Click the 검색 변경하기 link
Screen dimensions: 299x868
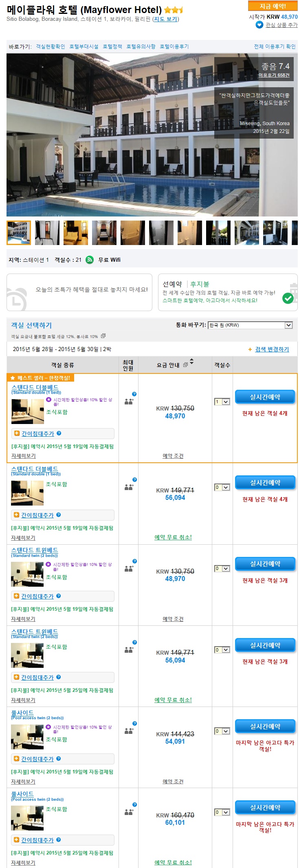tap(272, 349)
